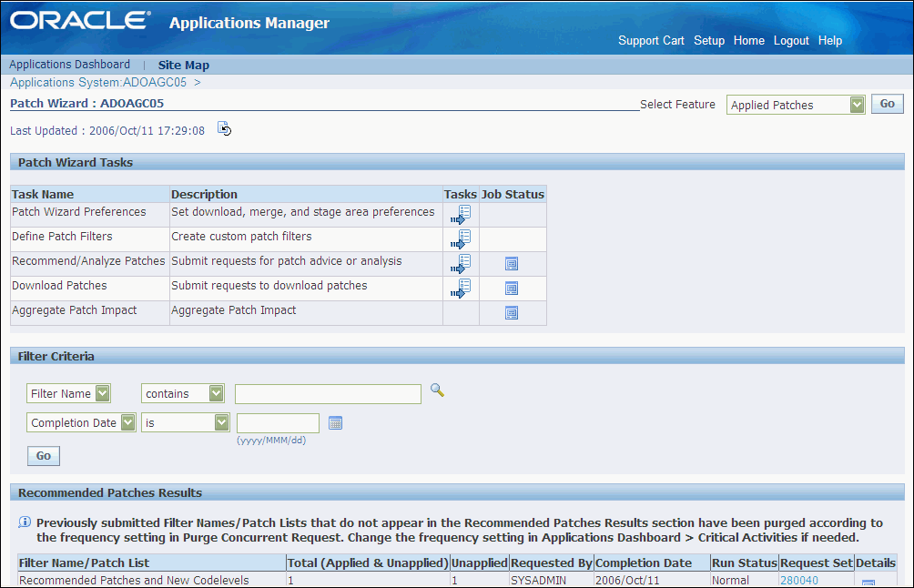Viewport: 914px width, 588px height.
Task: Open the contains operator dropdown
Action: (x=182, y=393)
